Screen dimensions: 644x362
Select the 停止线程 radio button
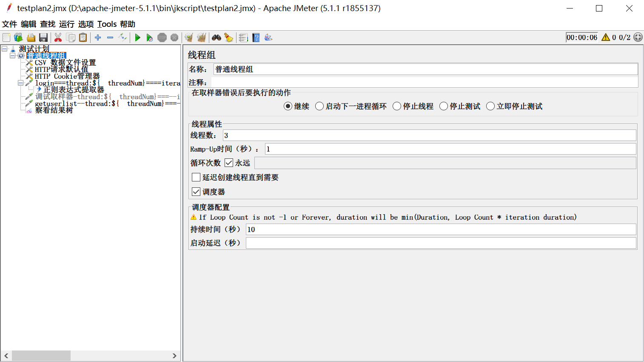[397, 106]
